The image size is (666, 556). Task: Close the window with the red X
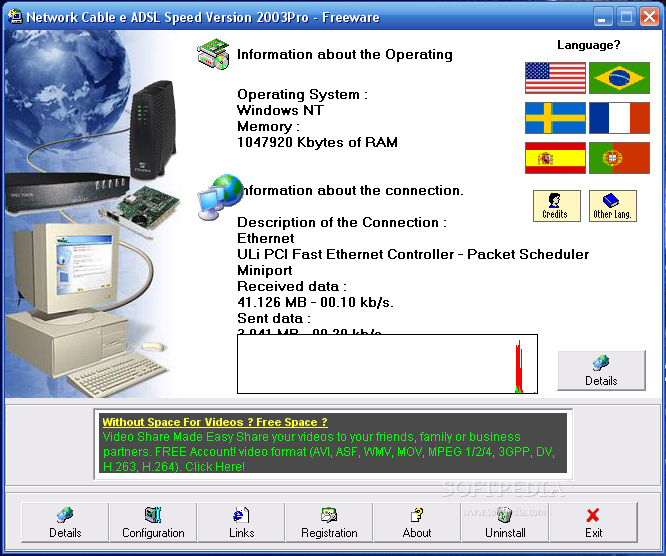tap(649, 17)
